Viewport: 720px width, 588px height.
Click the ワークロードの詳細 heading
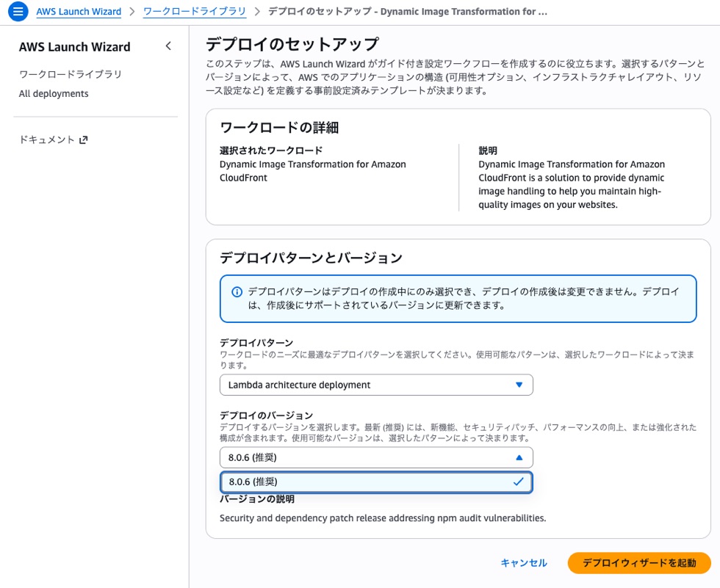(279, 127)
